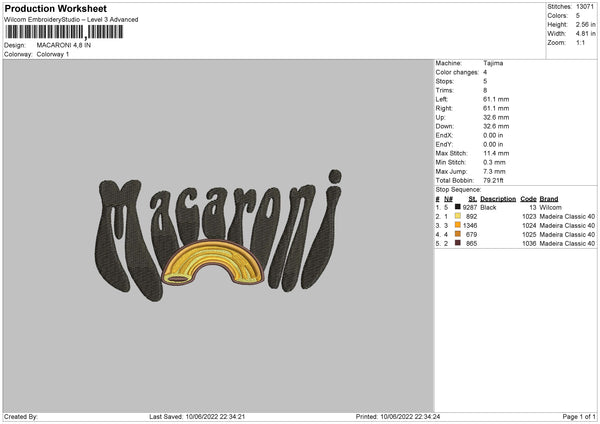The height and width of the screenshot is (424, 600).
Task: Click stitch count '9287' in stop sequence
Action: click(470, 207)
